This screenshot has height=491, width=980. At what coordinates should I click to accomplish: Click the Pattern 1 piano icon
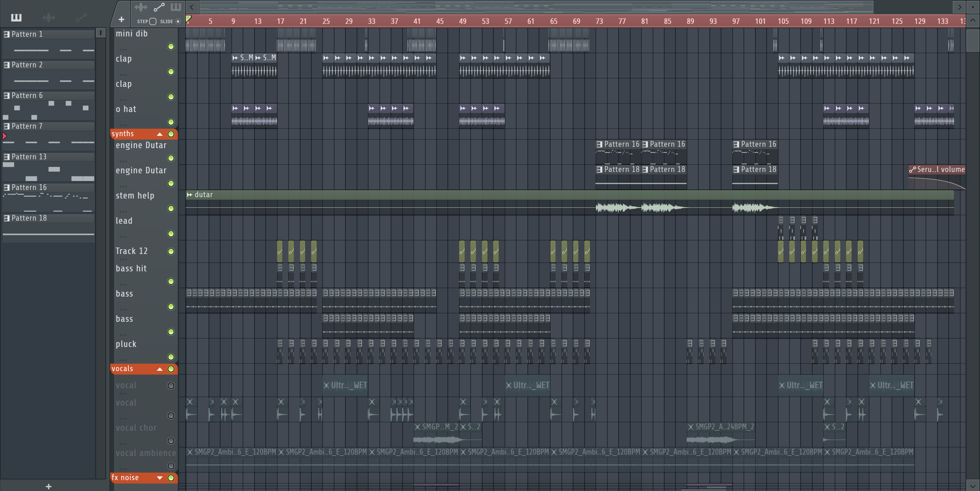tap(6, 34)
